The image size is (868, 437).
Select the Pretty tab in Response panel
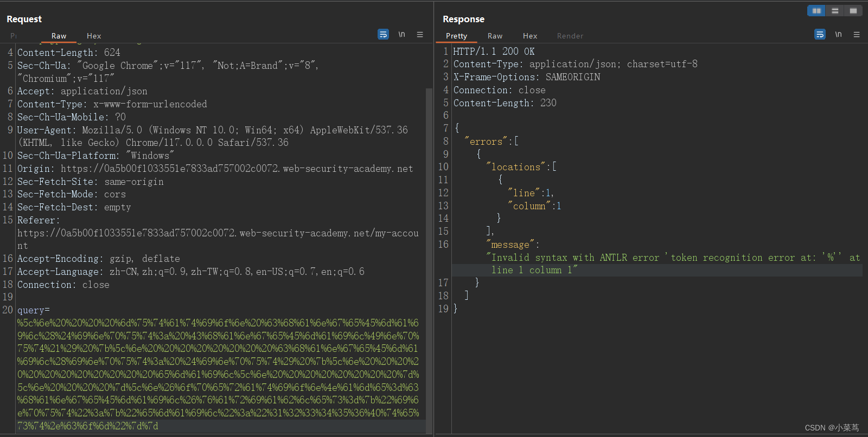[457, 36]
